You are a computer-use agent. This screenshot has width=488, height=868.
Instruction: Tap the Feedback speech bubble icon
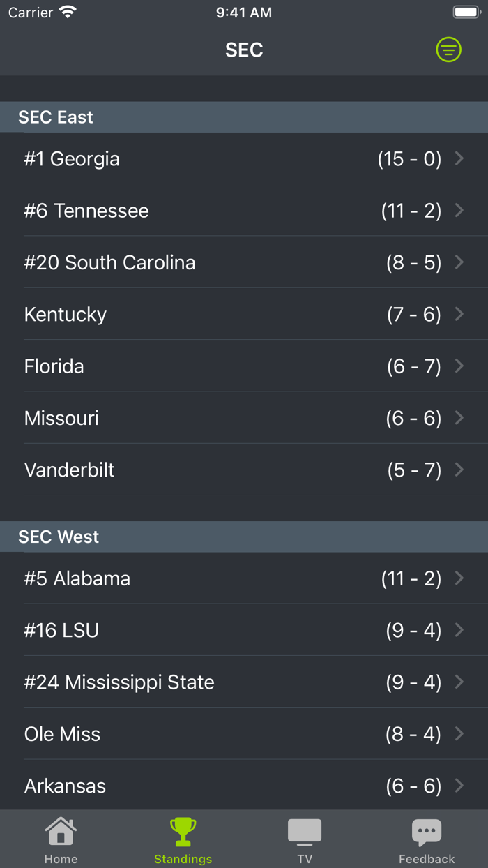coord(427,830)
